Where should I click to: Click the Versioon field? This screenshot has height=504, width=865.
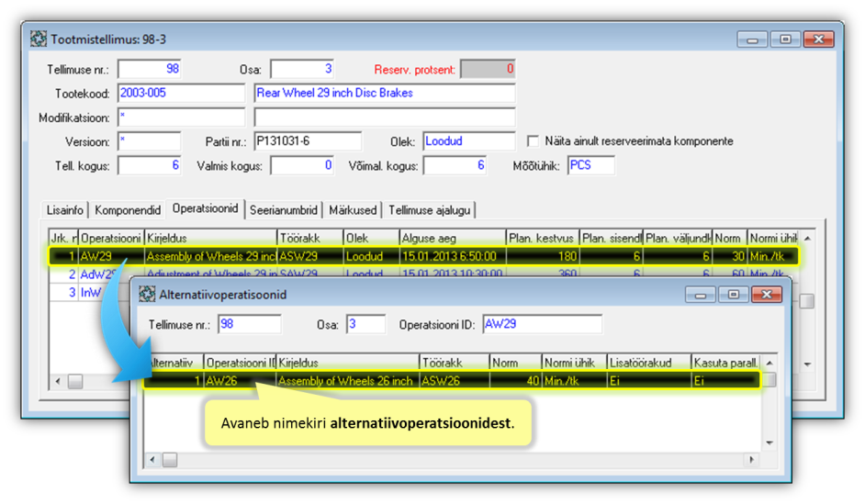150,141
